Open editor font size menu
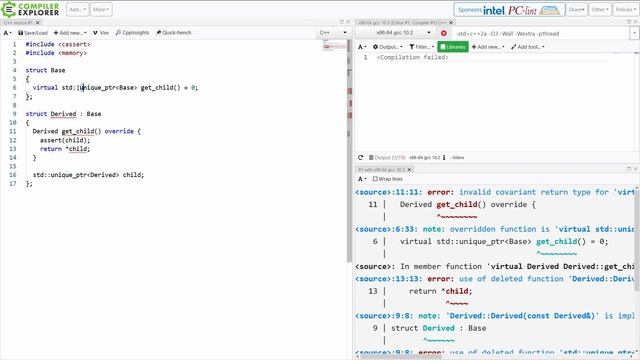This screenshot has width=640, height=360. pos(7,33)
